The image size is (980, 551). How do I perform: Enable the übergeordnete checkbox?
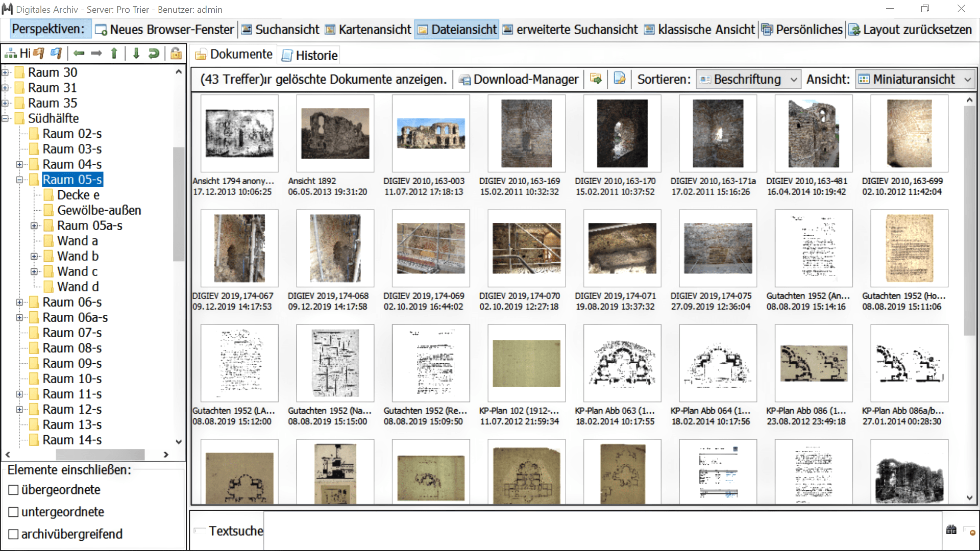click(14, 490)
